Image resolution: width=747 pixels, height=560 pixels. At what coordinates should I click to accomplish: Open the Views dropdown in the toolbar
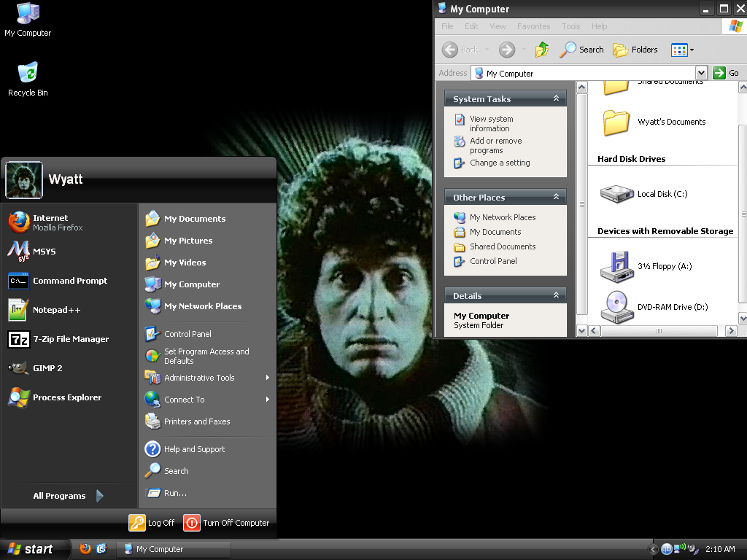click(682, 50)
